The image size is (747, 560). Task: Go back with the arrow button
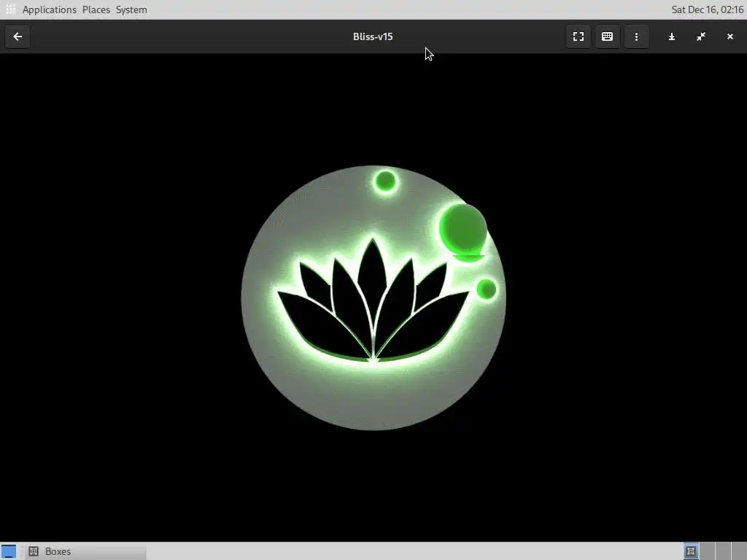[x=18, y=36]
